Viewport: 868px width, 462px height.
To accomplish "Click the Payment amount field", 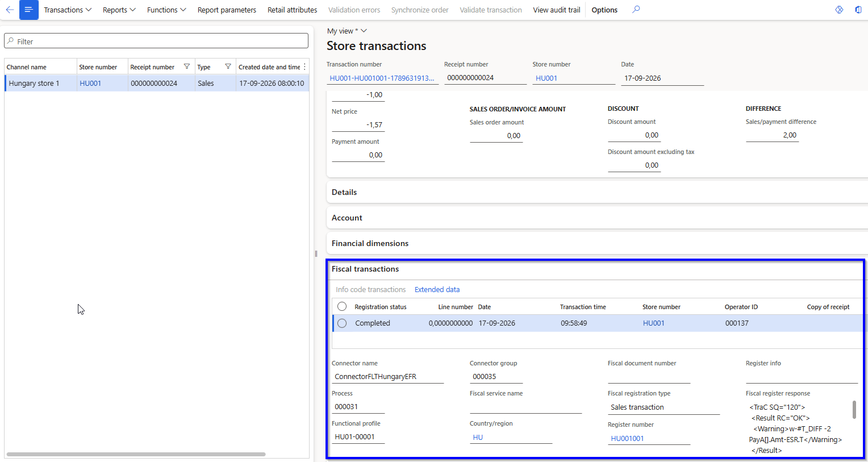I will click(x=358, y=155).
